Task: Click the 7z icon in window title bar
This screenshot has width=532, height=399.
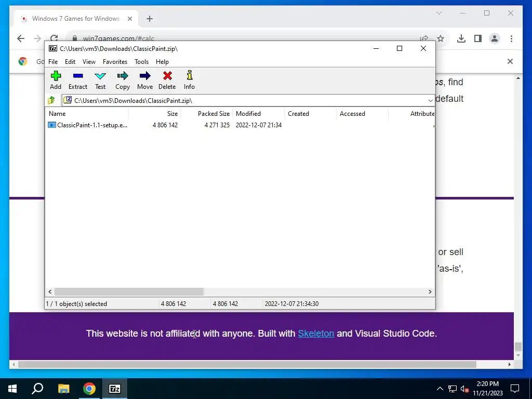Action: point(53,48)
